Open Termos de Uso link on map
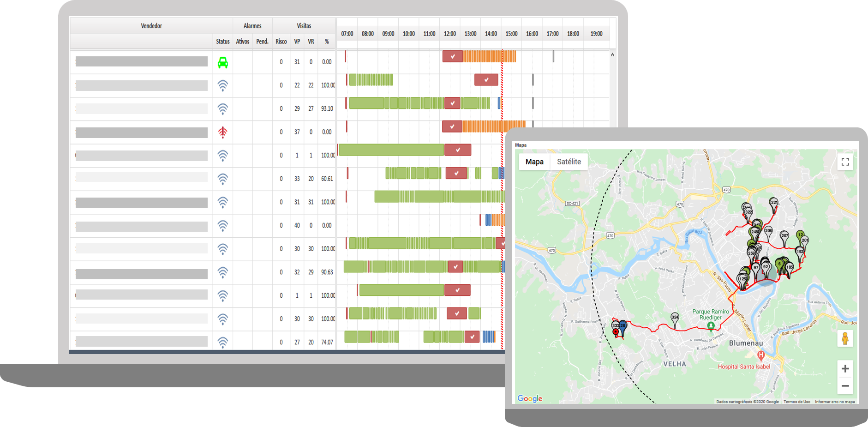This screenshot has width=868, height=427. pyautogui.click(x=796, y=402)
